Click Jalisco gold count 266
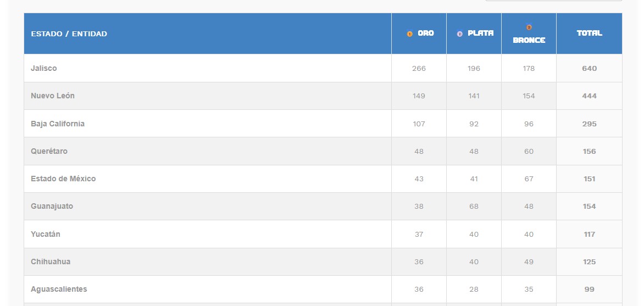This screenshot has width=644, height=306. coord(419,69)
